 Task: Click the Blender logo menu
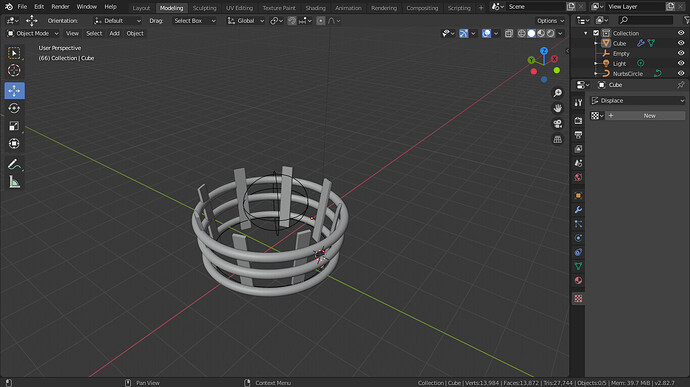pos(9,7)
